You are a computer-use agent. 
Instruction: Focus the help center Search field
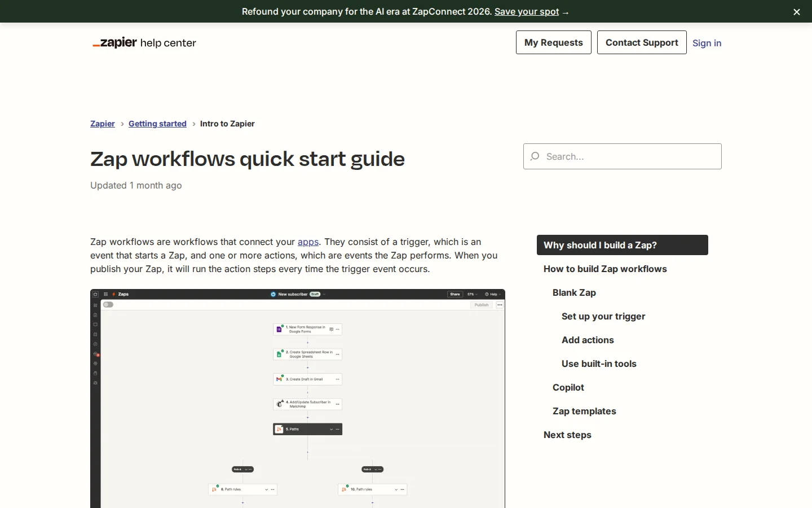(623, 156)
